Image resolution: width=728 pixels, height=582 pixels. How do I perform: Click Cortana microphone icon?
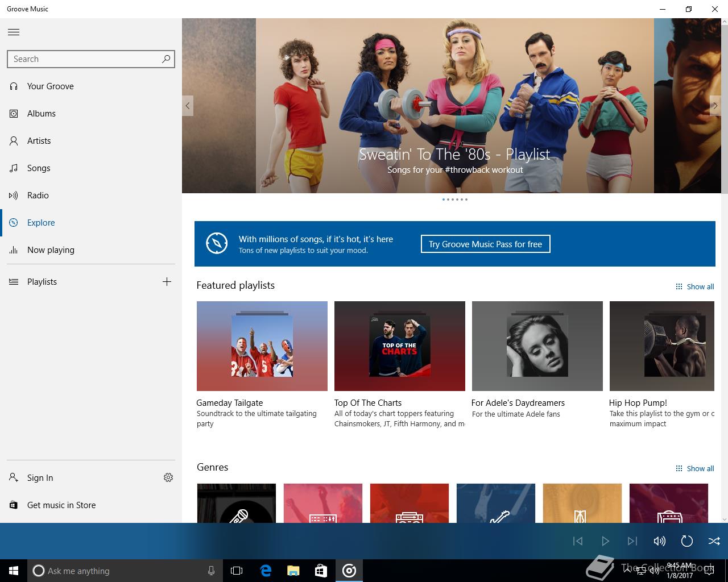pyautogui.click(x=211, y=571)
